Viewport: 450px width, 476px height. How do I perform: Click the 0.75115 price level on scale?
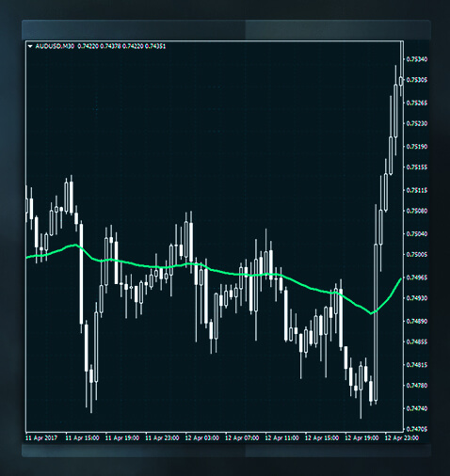[x=417, y=190]
